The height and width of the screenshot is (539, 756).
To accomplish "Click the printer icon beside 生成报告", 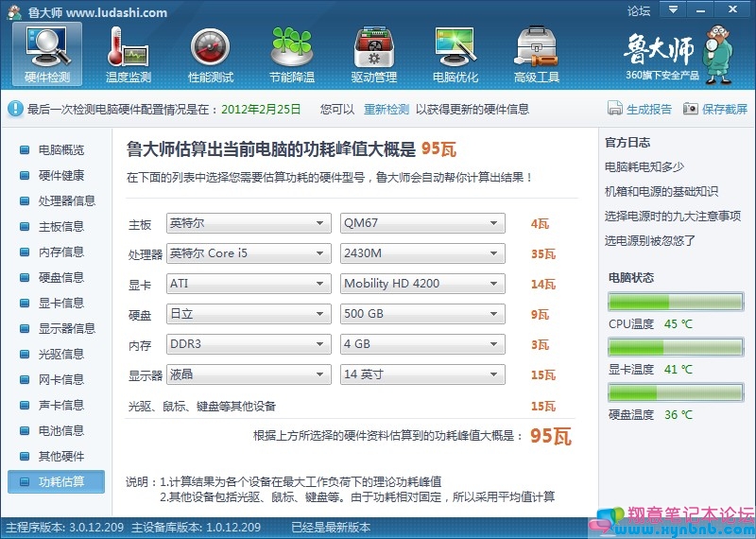I will [x=615, y=109].
